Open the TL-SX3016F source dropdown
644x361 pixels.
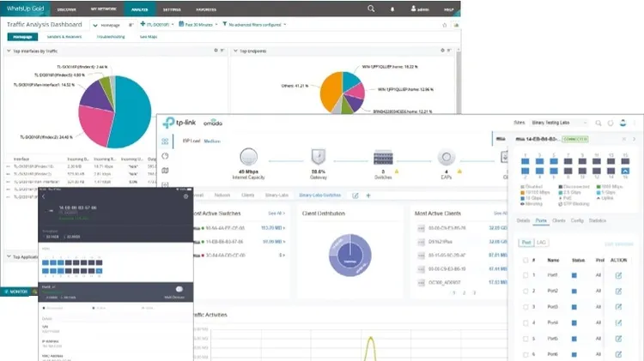[x=157, y=25]
